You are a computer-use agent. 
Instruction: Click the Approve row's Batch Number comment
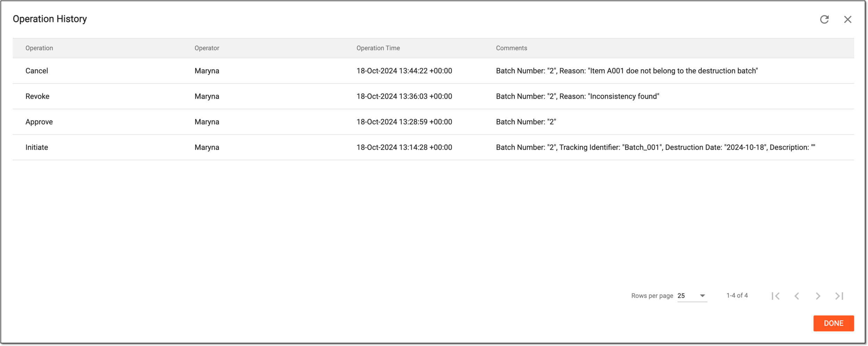(x=526, y=122)
